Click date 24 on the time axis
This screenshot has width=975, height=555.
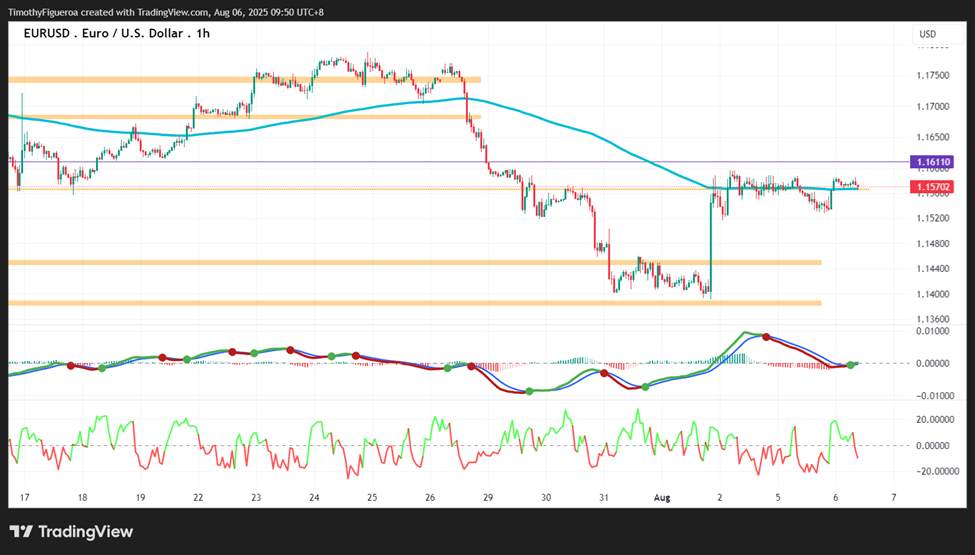pyautogui.click(x=314, y=498)
